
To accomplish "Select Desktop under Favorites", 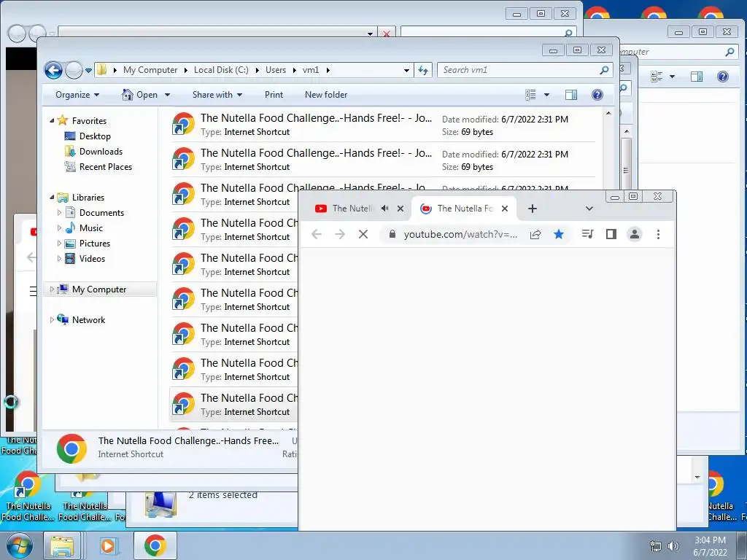I will pyautogui.click(x=95, y=136).
